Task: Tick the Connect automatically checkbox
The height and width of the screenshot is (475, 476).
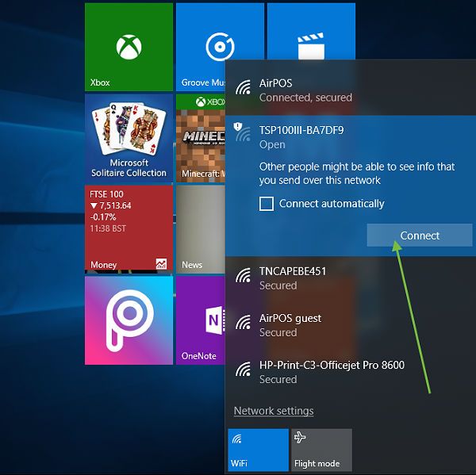Action: [267, 203]
